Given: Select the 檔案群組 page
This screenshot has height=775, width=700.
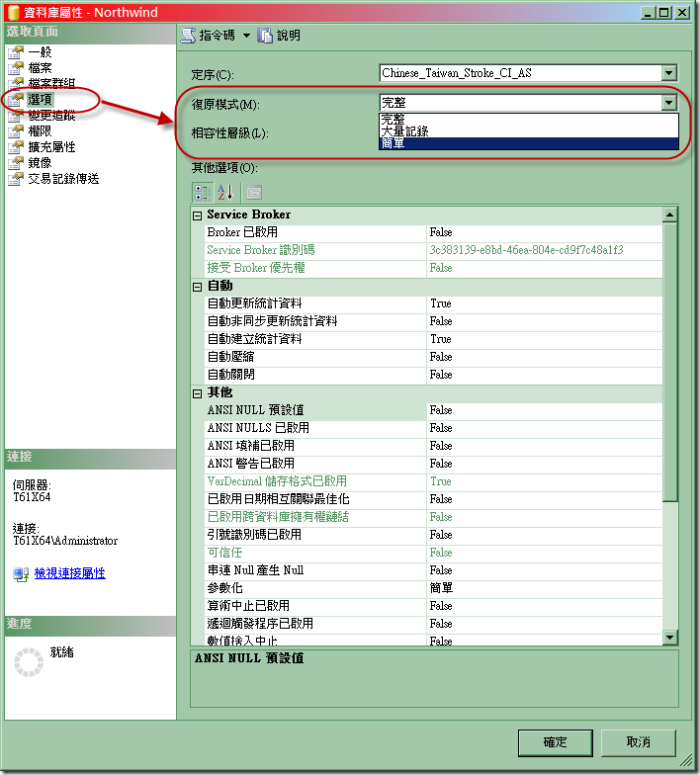Looking at the screenshot, I should pos(51,83).
